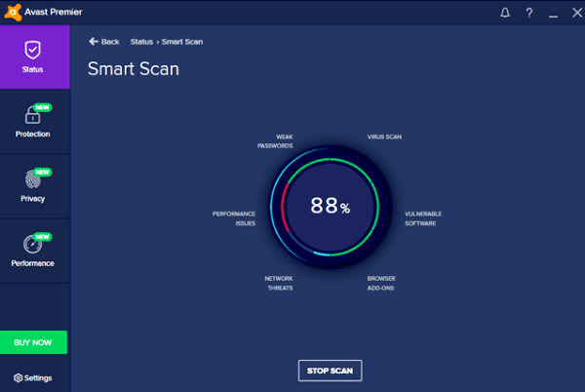Click the Performance sidebar label
The height and width of the screenshot is (392, 585).
32,263
